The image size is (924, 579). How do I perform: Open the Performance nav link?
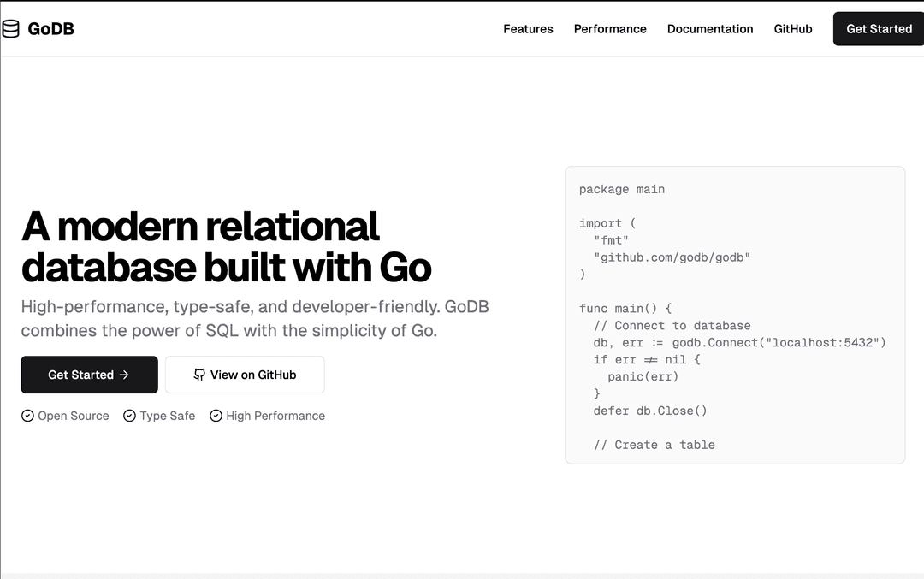point(610,29)
